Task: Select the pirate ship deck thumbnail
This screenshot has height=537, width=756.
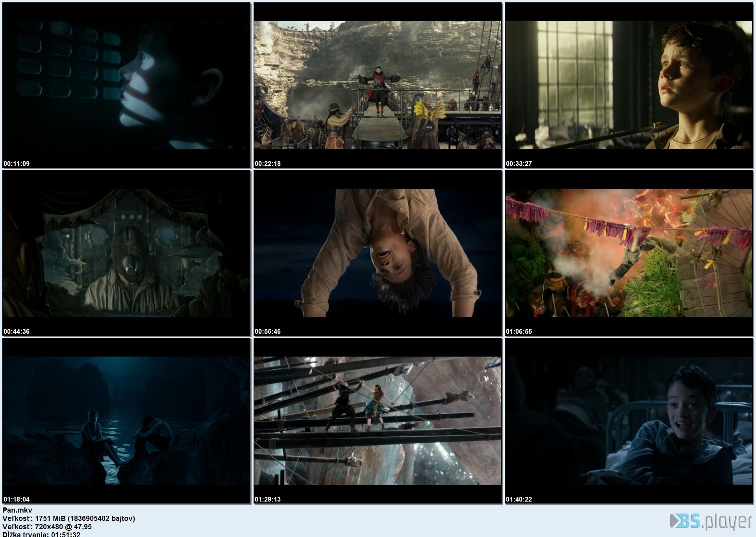Action: pyautogui.click(x=377, y=85)
